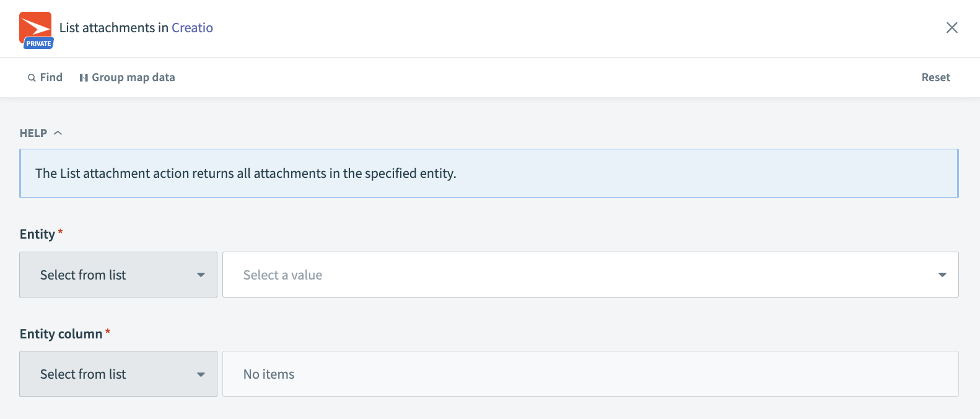Switch to Group map data mode
980x419 pixels.
click(133, 77)
